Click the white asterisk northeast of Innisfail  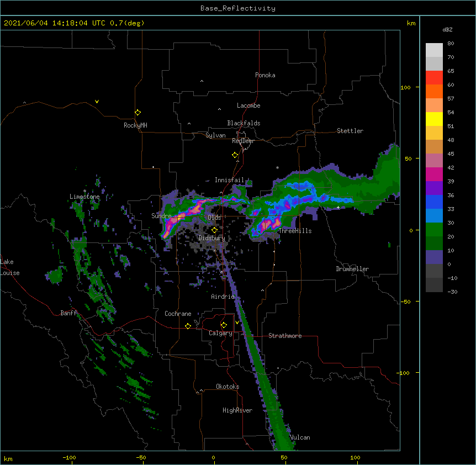[277, 167]
